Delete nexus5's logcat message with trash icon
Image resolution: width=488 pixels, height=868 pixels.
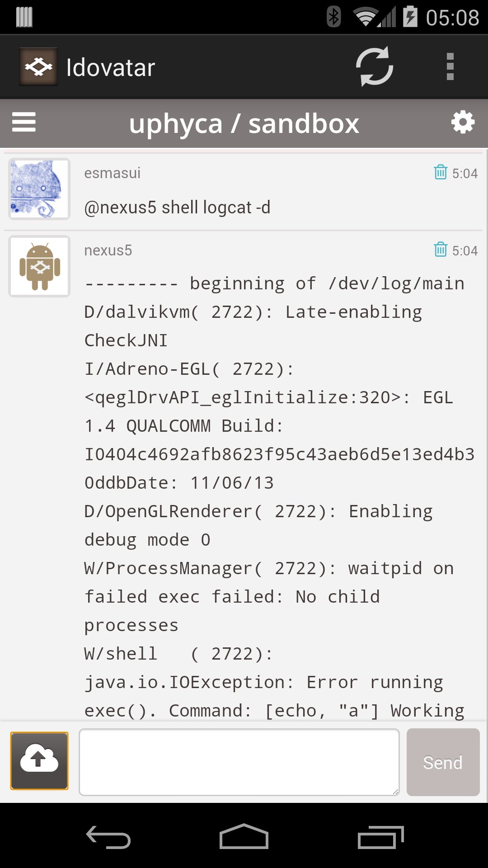pyautogui.click(x=441, y=250)
